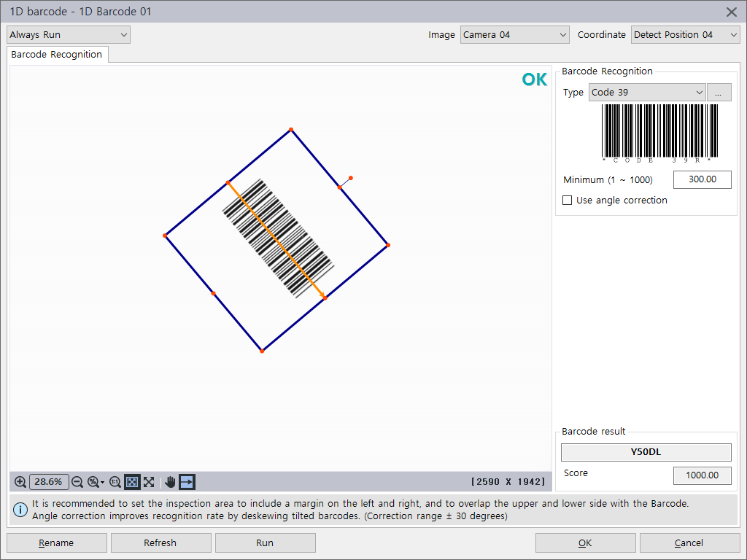
Task: Click the orange scan line start point
Action: (x=228, y=182)
